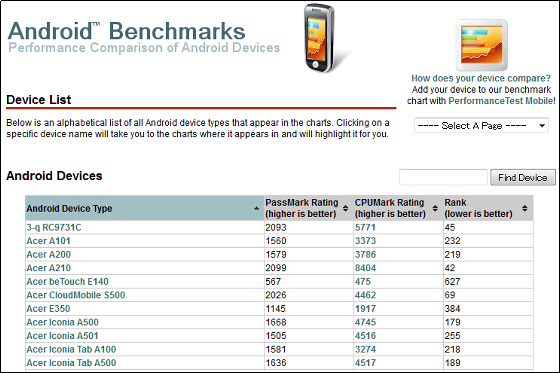Open the Acer A101 device link

click(48, 241)
